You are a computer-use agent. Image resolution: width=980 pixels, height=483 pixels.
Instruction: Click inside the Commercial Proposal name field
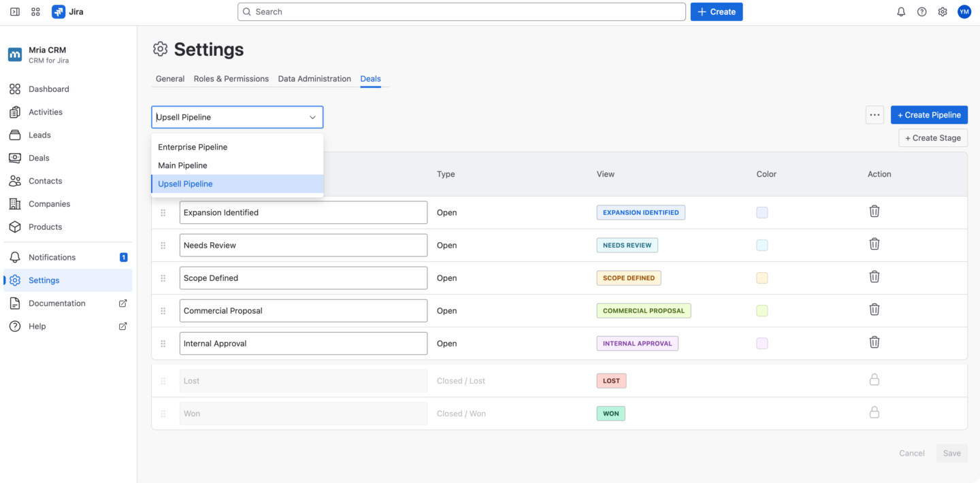point(303,310)
